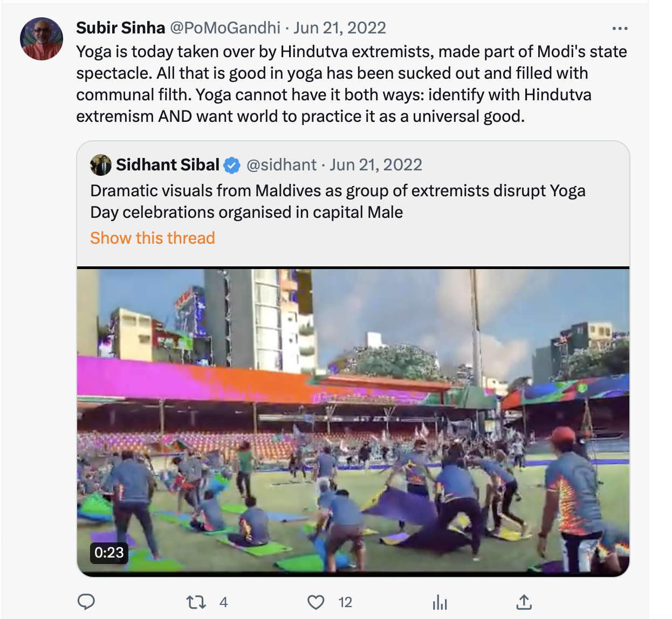
Task: Click Subir Sinha's profile avatar
Action: tap(42, 39)
